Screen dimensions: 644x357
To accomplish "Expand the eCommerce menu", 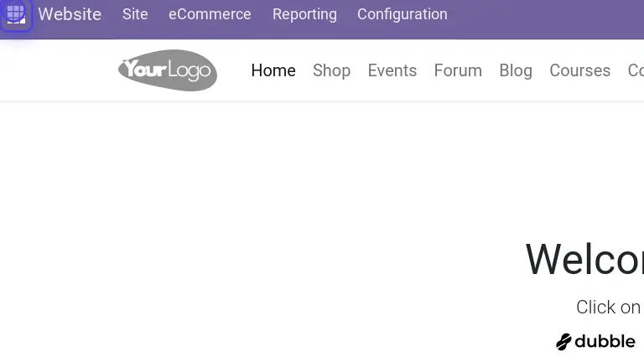I will [210, 14].
